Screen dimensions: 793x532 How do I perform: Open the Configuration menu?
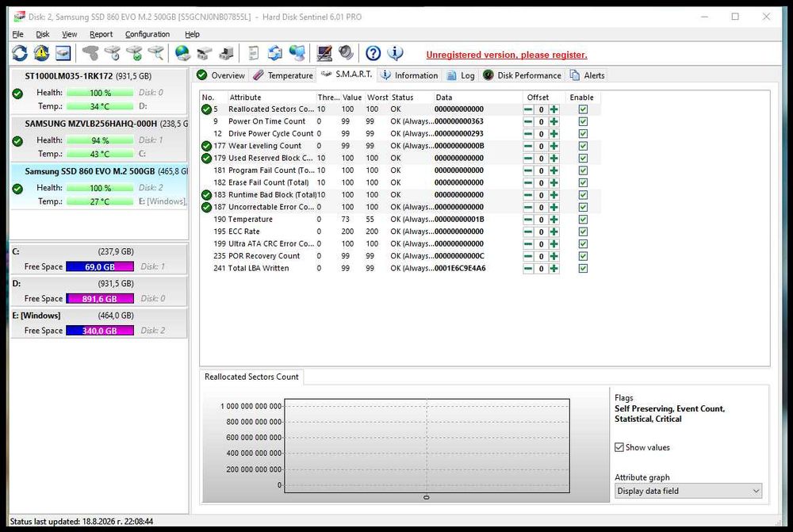click(147, 34)
